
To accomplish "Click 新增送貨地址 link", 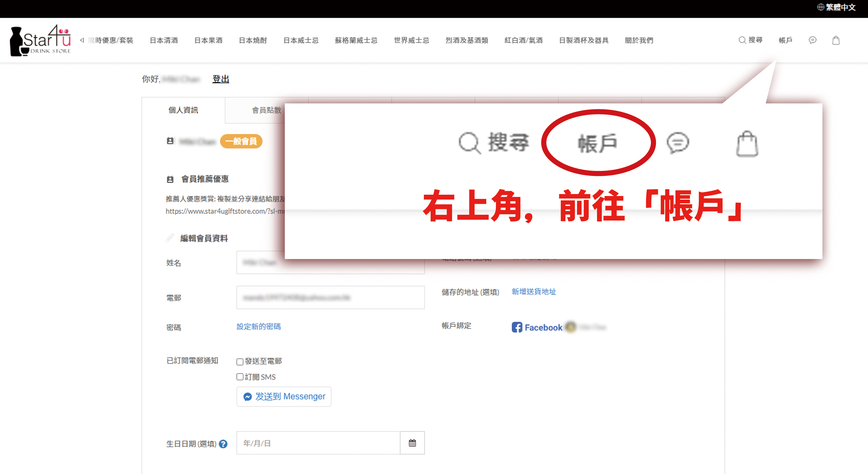I will tap(534, 291).
